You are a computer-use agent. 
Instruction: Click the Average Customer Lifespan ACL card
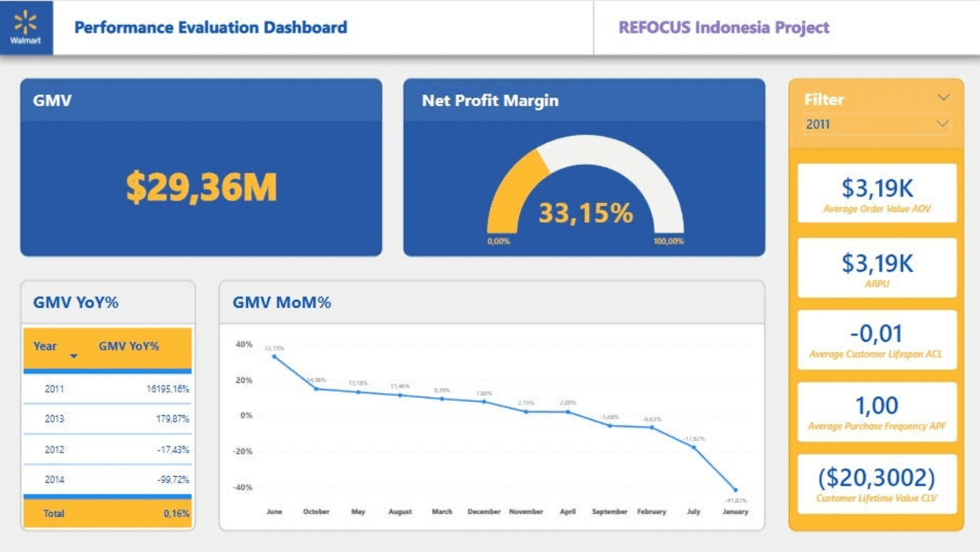tap(877, 339)
